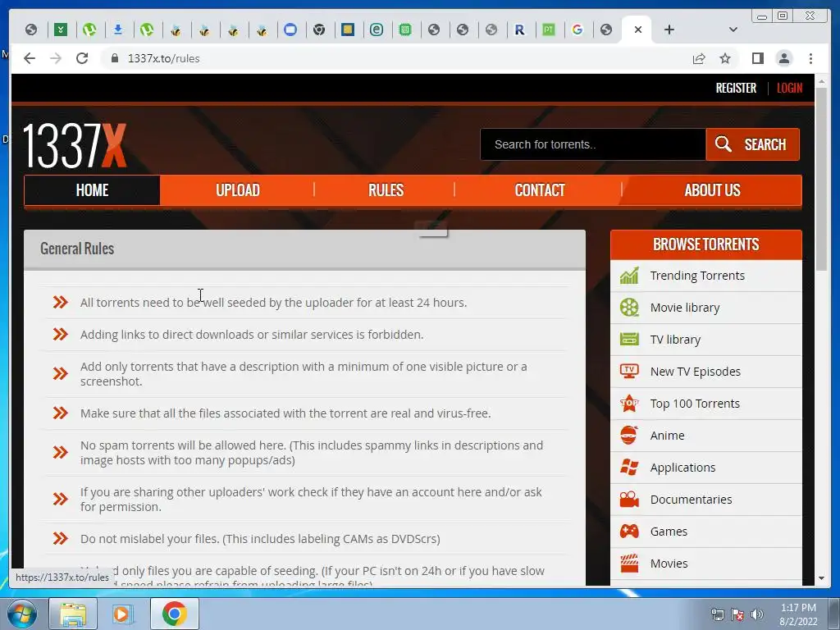Click the Anime ninja icon
This screenshot has height=630, width=840.
(629, 435)
